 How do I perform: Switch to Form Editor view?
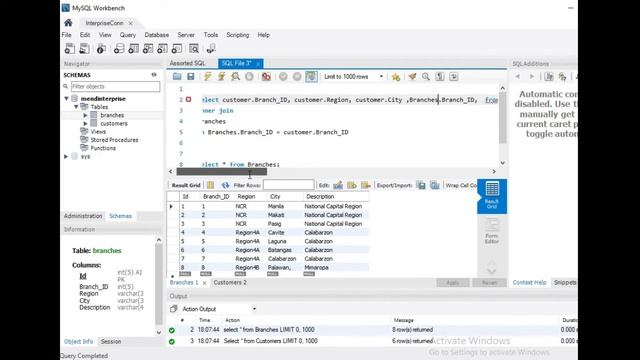point(492,231)
